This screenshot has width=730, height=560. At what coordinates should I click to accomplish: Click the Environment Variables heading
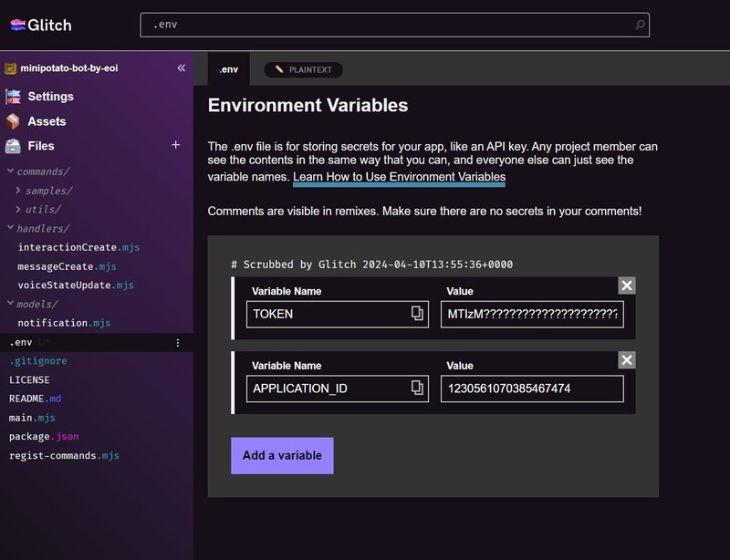coord(308,105)
